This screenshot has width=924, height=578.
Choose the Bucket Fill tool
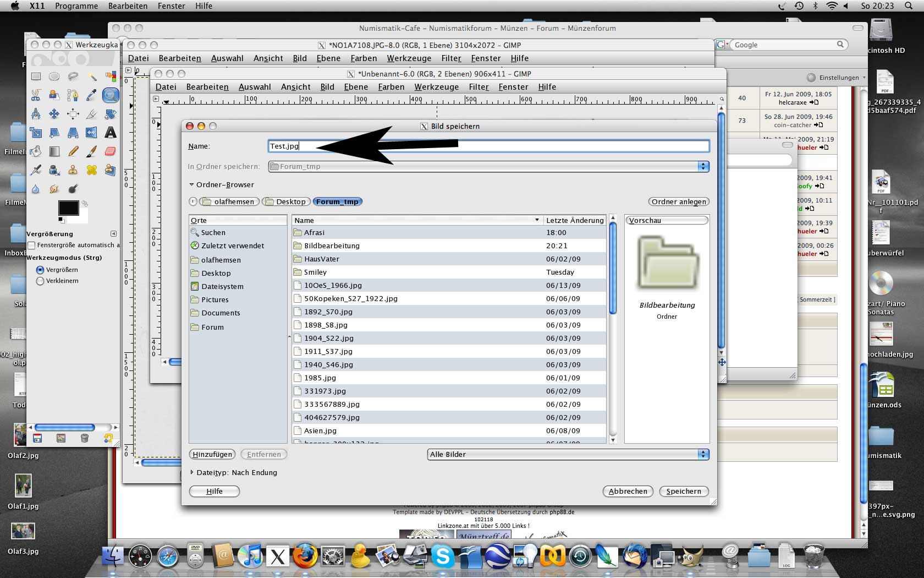[x=36, y=151]
